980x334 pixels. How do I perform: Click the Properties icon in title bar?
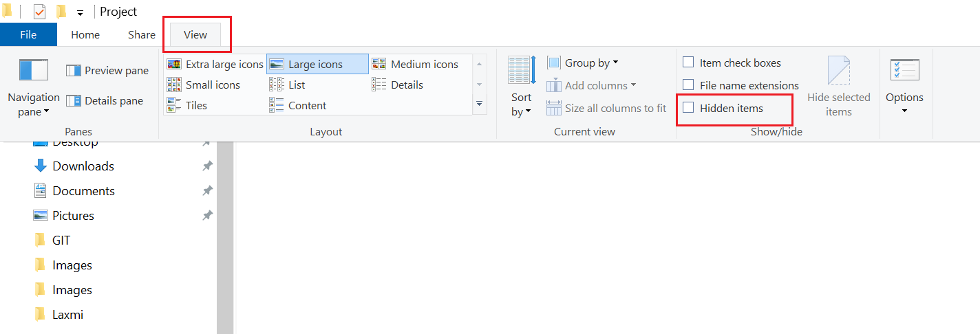tap(40, 12)
